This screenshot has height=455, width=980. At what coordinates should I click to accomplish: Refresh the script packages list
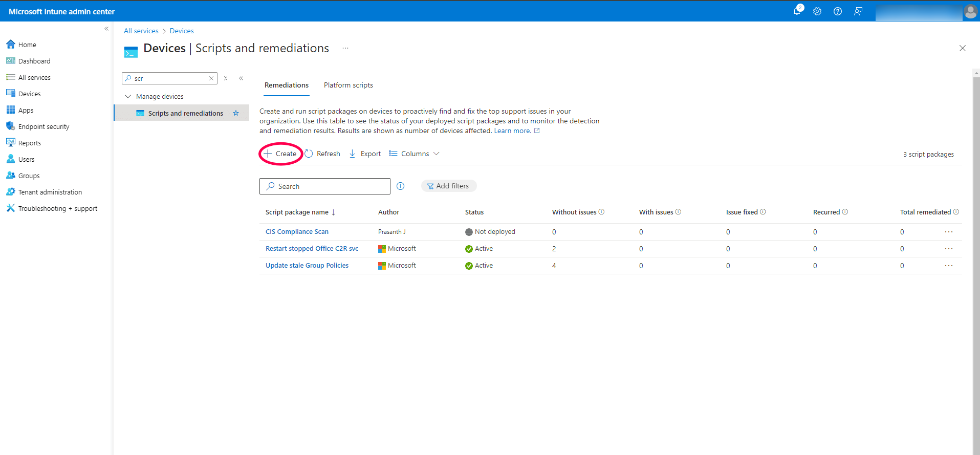pyautogui.click(x=322, y=154)
